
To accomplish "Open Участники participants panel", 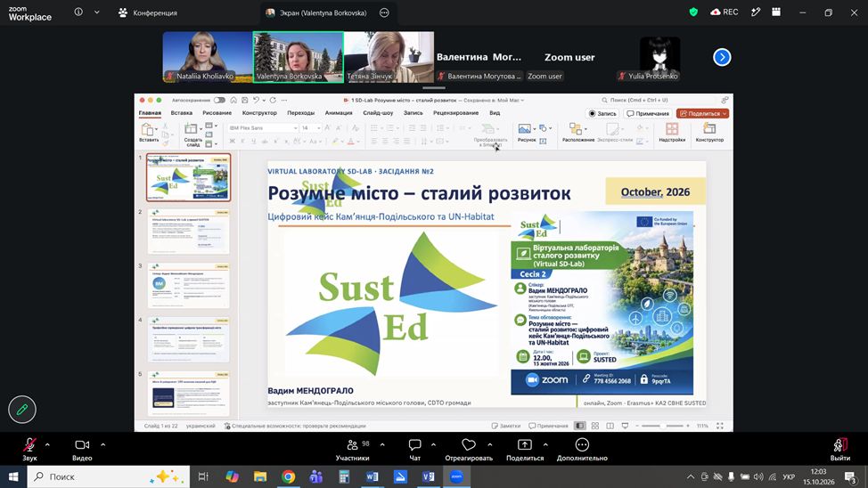I will point(352,450).
